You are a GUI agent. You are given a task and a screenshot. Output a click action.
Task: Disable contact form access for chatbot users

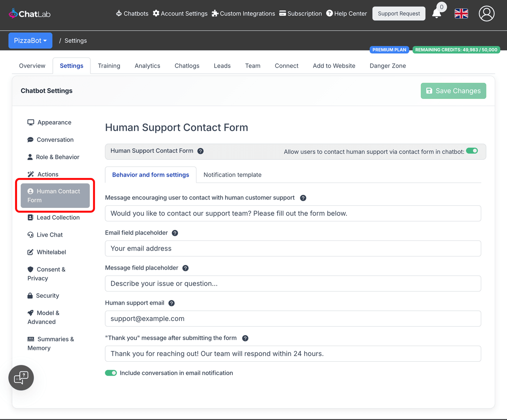tap(472, 150)
